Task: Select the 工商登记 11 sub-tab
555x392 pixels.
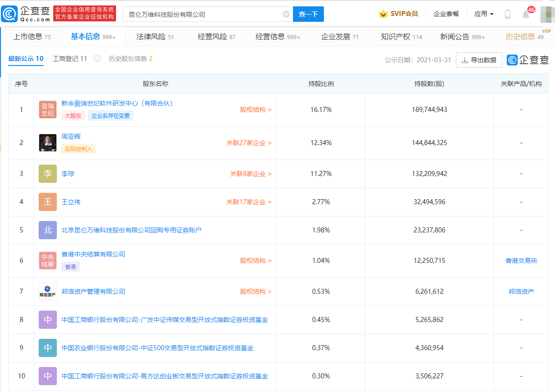Action: pos(70,59)
